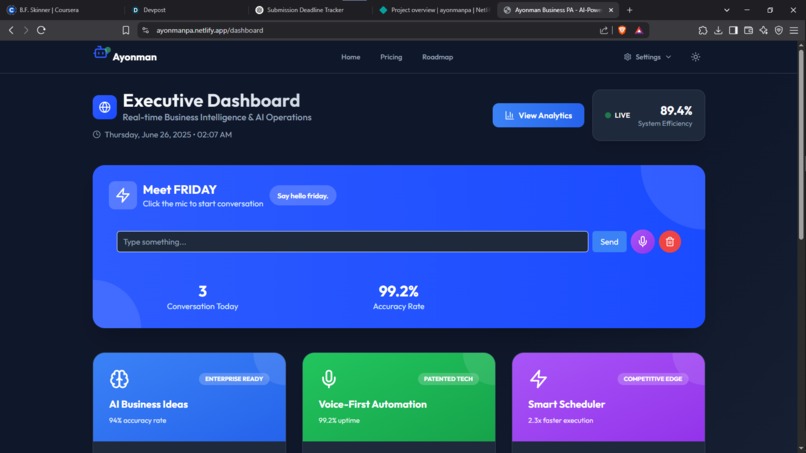
Task: Click the '3 Conversation Today' stat
Action: coord(203,298)
